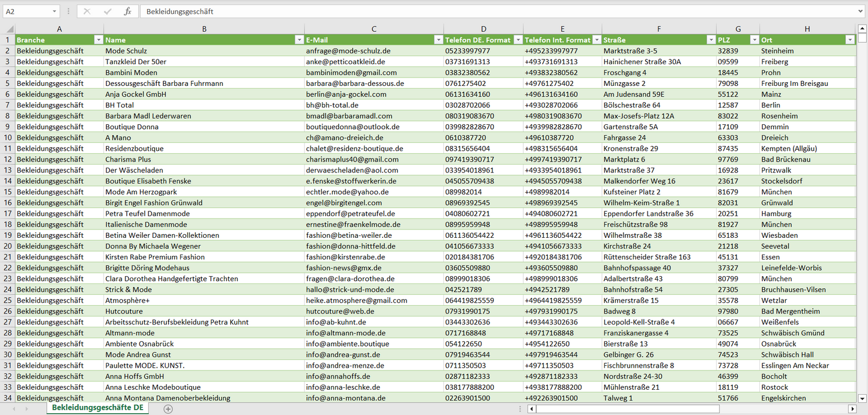Select the cell containing Mode Schulz

(203, 51)
